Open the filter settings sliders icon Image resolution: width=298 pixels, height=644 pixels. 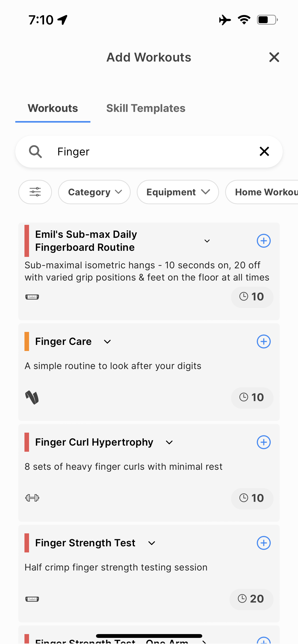coord(35,192)
